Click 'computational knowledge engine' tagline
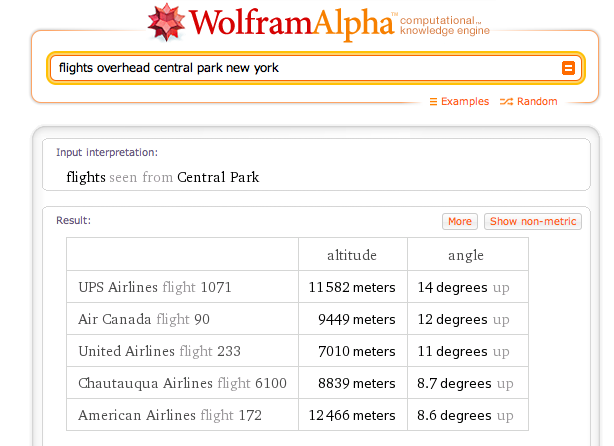Screen dimensions: 614x446 [444, 25]
